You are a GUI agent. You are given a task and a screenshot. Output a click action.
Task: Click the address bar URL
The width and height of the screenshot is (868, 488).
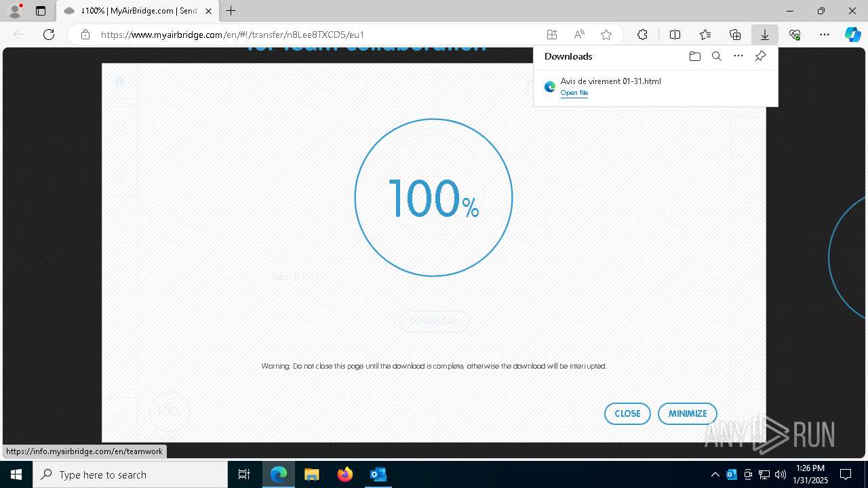(233, 35)
